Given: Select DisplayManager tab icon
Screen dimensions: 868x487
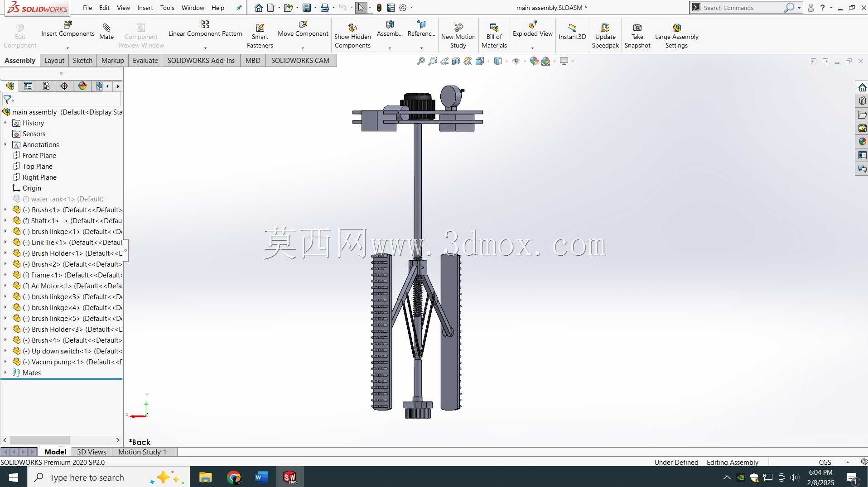Looking at the screenshot, I should point(82,86).
